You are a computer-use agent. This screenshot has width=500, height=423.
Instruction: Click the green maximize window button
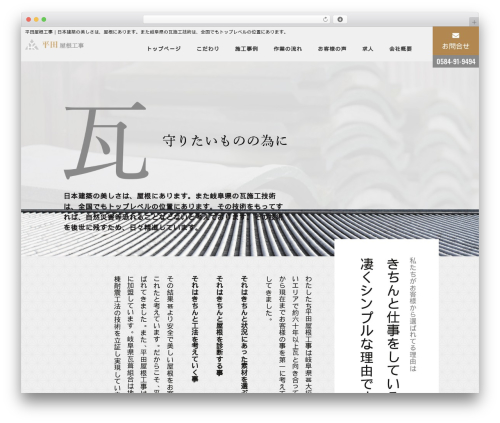point(44,20)
